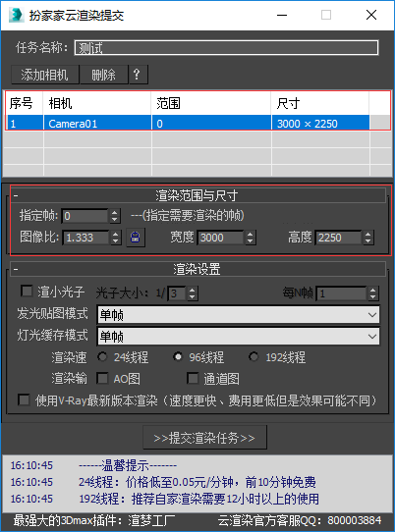Enable 使用V-Ray最新版本渲染 checkbox
The width and height of the screenshot is (395, 532).
(24, 400)
